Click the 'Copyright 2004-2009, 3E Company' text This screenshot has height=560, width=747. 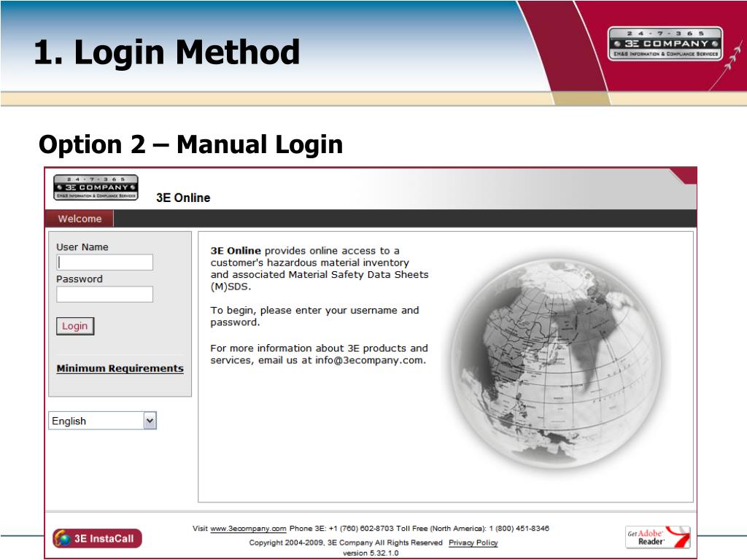311,542
